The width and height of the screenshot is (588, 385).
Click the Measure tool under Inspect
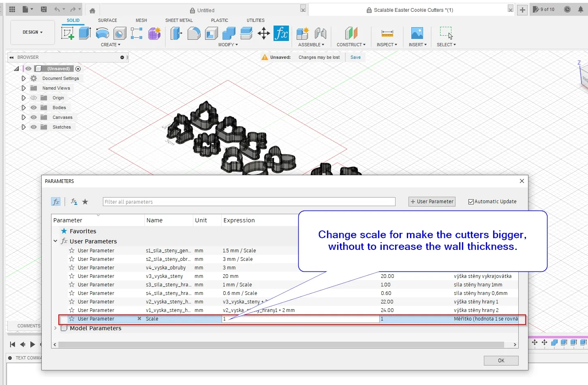click(x=387, y=33)
